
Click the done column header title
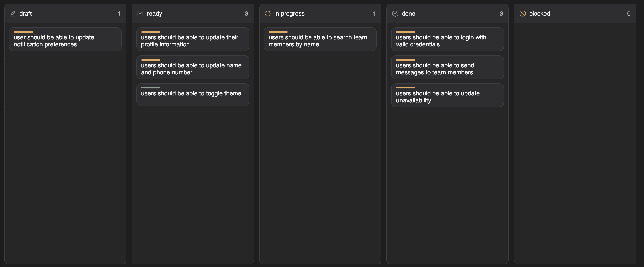coord(408,13)
